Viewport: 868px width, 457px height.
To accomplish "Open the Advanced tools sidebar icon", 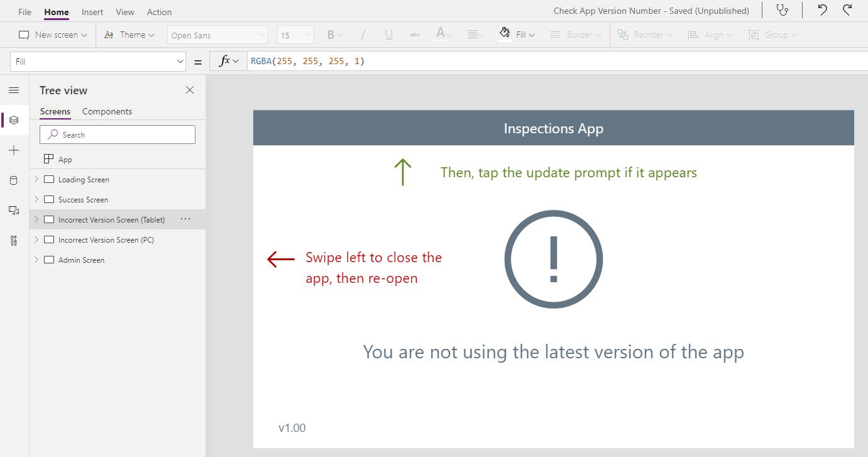I will click(14, 241).
